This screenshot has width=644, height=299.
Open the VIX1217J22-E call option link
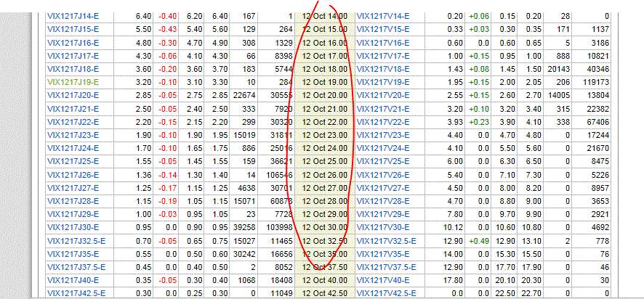click(73, 122)
